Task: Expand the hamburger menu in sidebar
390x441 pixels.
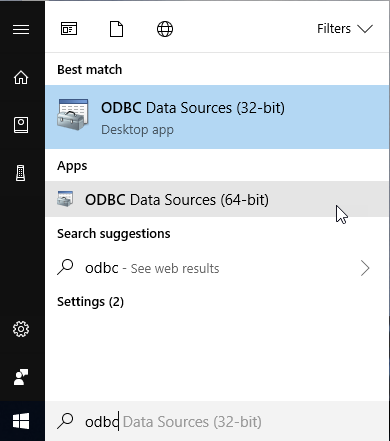Action: click(21, 29)
